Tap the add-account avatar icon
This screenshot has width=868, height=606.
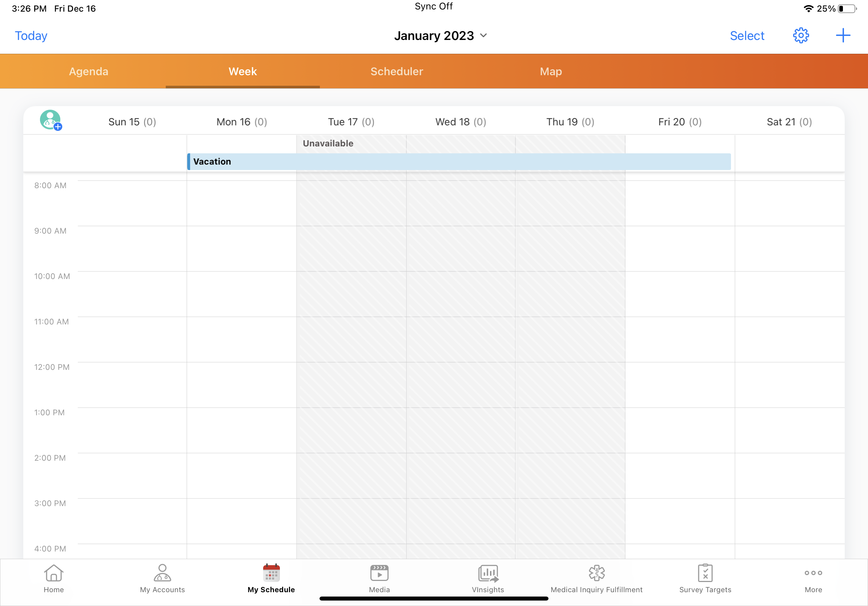pos(51,120)
